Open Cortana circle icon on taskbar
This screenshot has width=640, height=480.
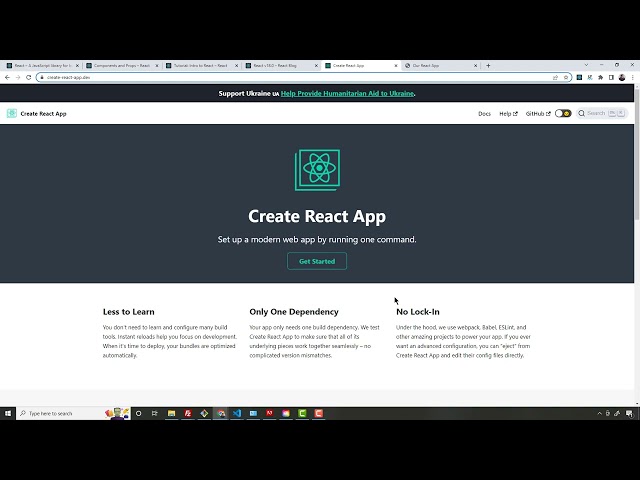[138, 413]
